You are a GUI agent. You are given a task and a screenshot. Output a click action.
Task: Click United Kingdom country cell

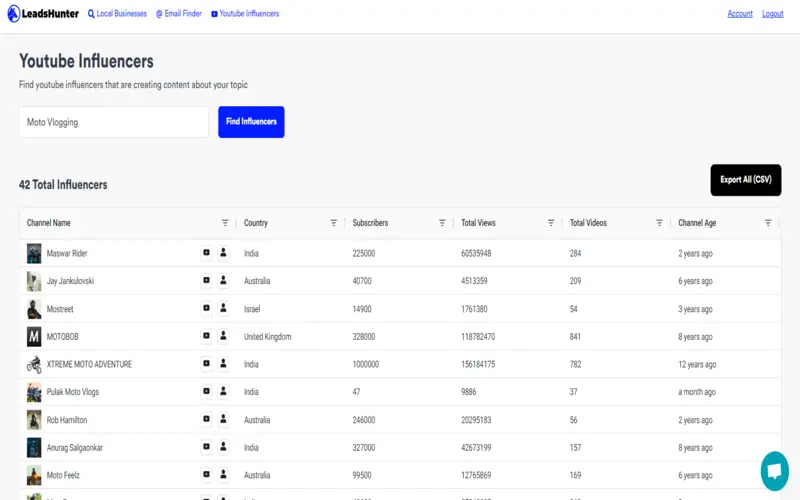pyautogui.click(x=267, y=337)
